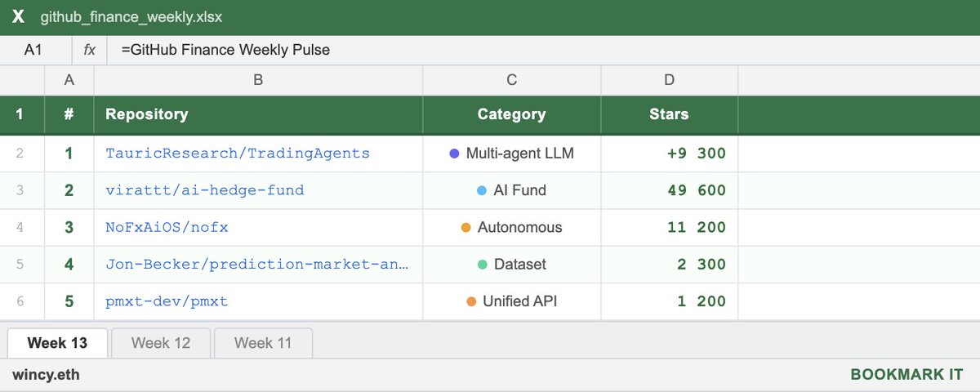Select the Autonomous category cell
Screen dimensions: 980x392
tap(512, 227)
